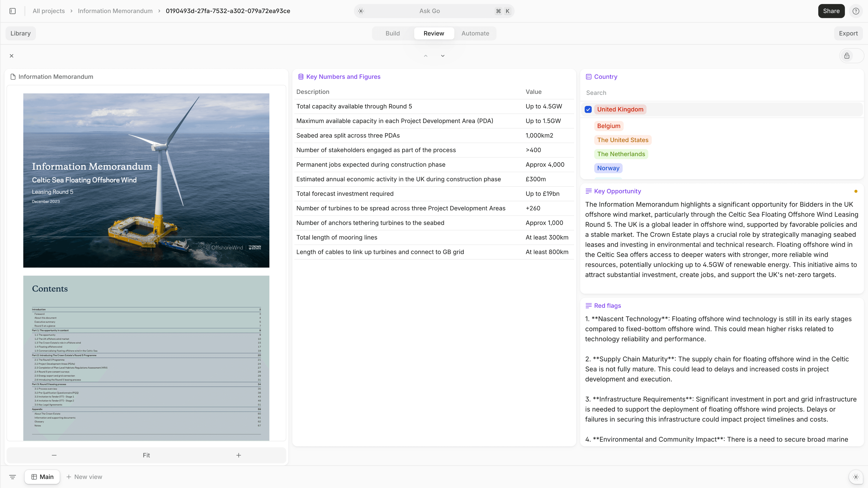
Task: Select the Belgium country option
Action: click(x=609, y=126)
